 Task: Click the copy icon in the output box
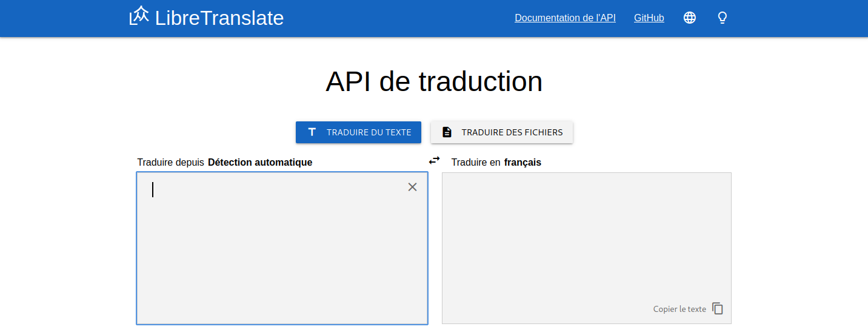(x=718, y=308)
